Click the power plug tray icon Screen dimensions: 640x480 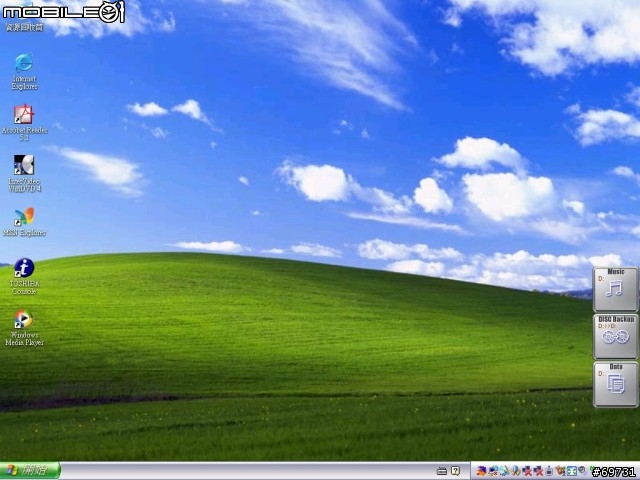549,471
